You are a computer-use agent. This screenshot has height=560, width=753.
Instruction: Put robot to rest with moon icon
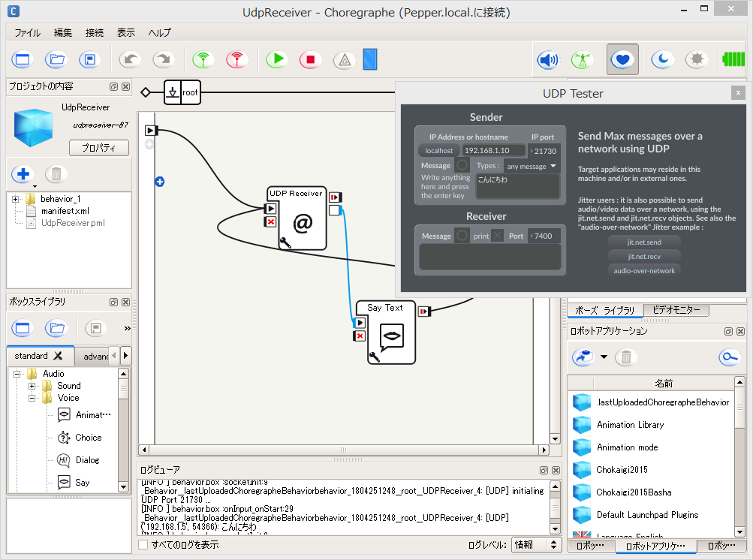pyautogui.click(x=663, y=60)
